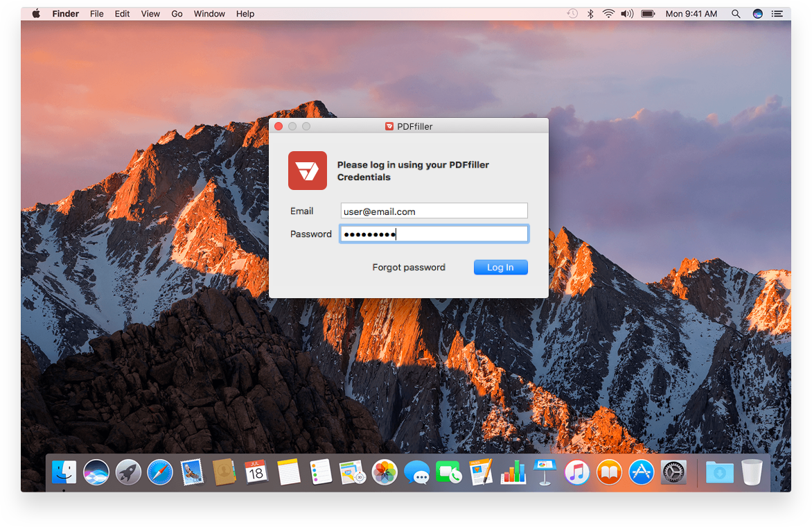
Task: Open the Wi-Fi status menu
Action: pyautogui.click(x=608, y=14)
